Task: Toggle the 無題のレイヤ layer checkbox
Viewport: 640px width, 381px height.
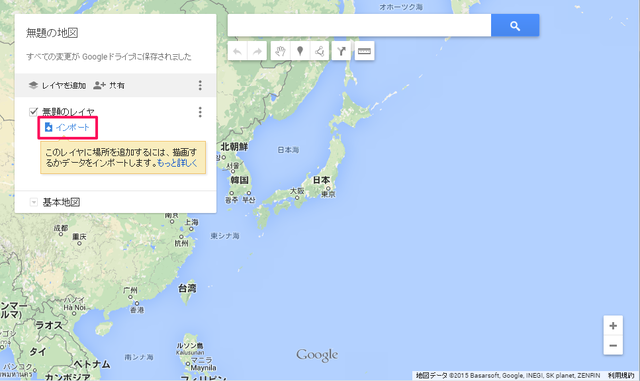Action: 33,111
